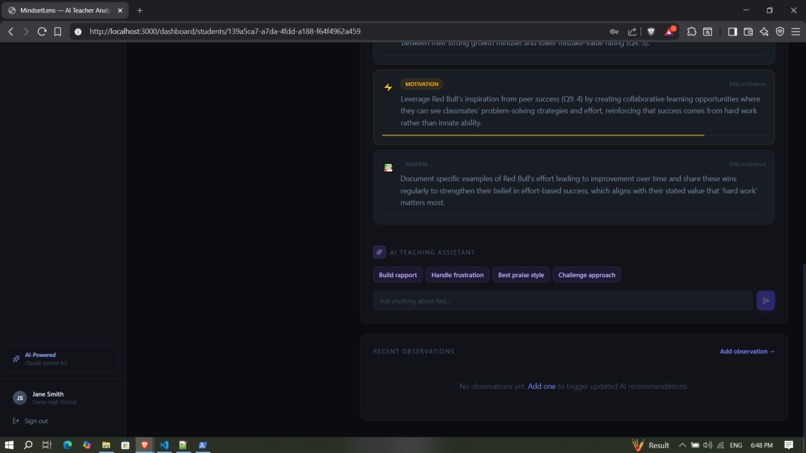Image resolution: width=806 pixels, height=453 pixels.
Task: Open Microsoft Edge from the taskbar
Action: (67, 445)
